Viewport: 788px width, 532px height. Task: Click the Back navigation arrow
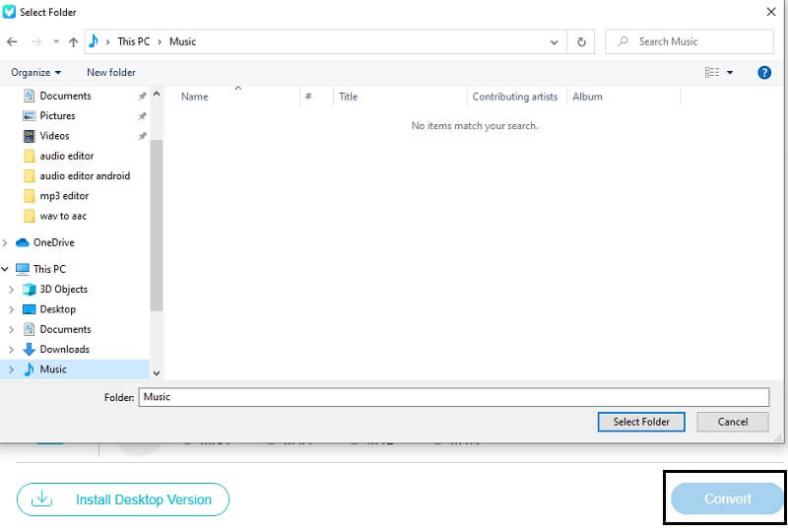pos(12,42)
